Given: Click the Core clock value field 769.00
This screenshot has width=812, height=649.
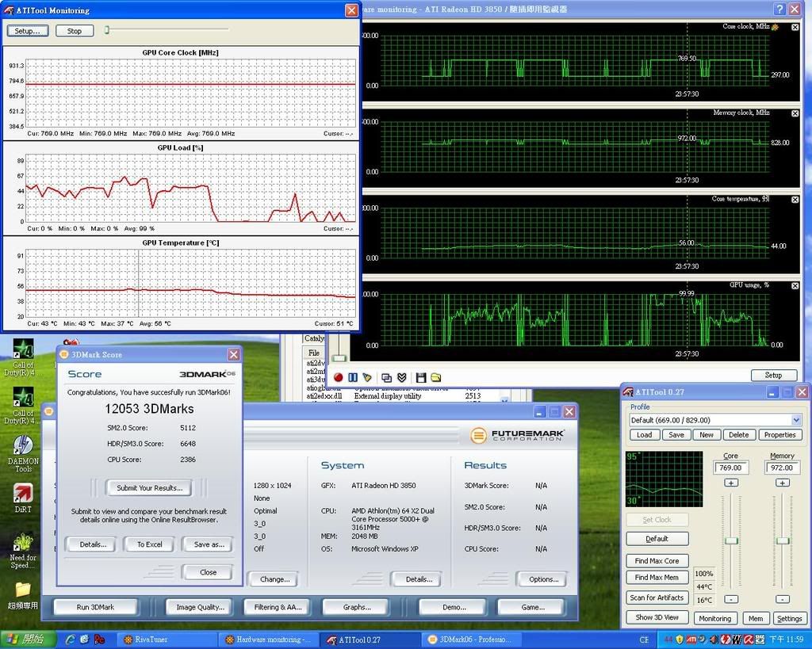Looking at the screenshot, I should [x=730, y=468].
